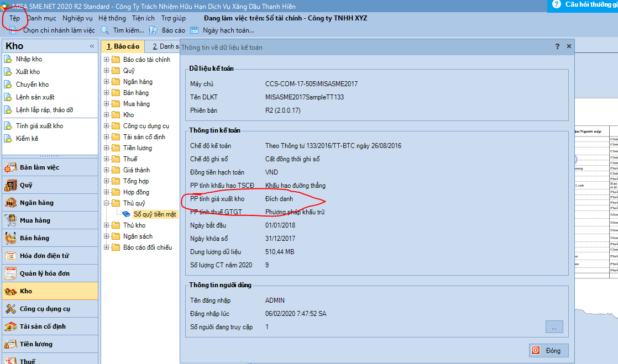Expand the Tiền lương report folder
The width and height of the screenshot is (618, 364).
tap(107, 148)
